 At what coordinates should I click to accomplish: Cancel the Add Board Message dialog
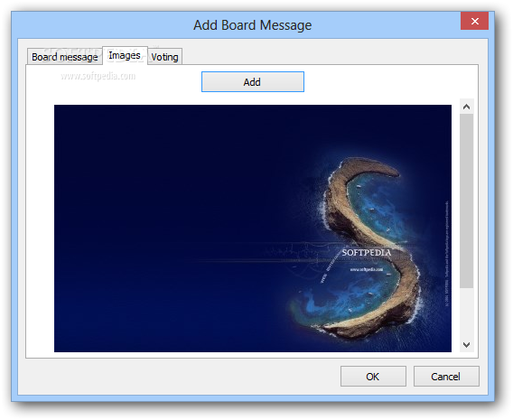tap(446, 376)
